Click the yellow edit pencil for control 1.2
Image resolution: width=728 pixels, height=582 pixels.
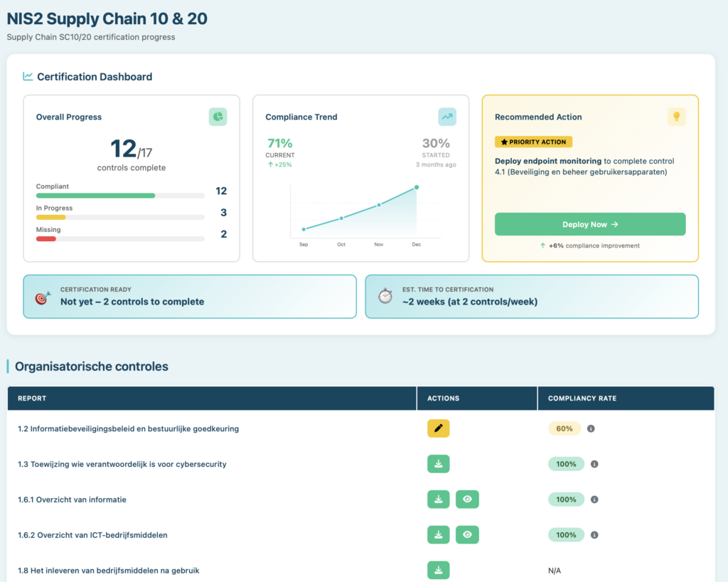(439, 428)
